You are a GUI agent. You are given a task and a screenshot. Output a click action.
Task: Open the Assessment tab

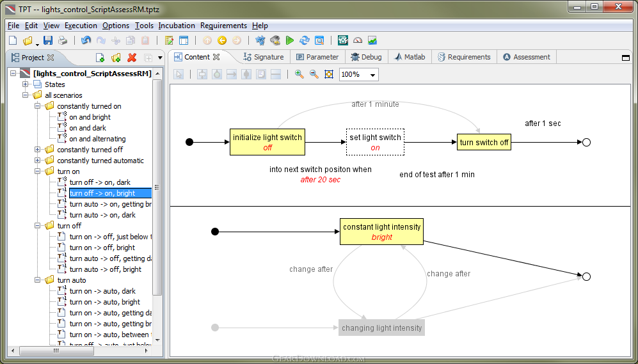pos(526,57)
